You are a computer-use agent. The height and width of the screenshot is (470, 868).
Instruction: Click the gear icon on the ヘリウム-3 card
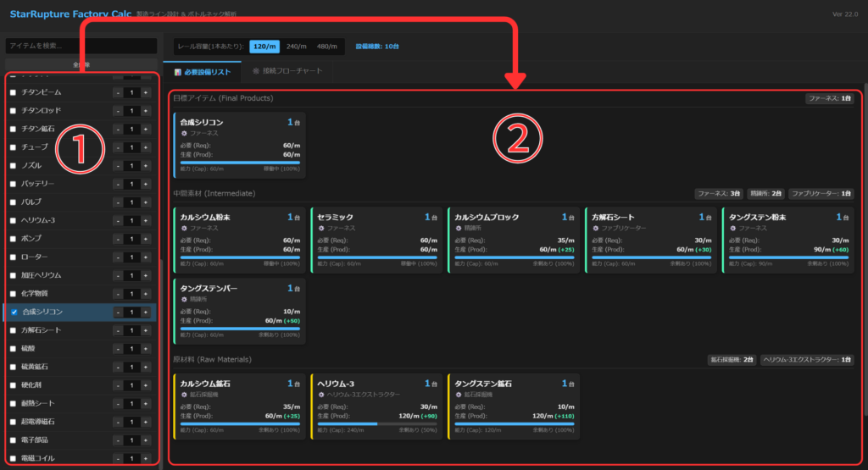point(321,395)
